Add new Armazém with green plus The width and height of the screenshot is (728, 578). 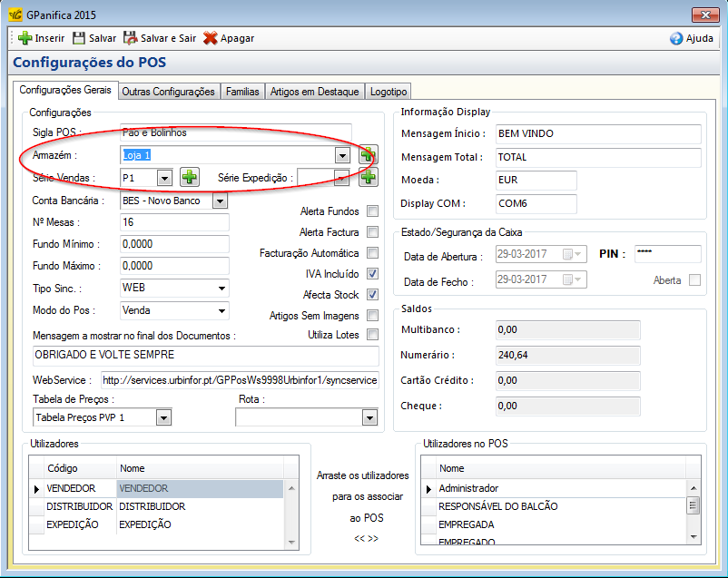click(x=368, y=155)
